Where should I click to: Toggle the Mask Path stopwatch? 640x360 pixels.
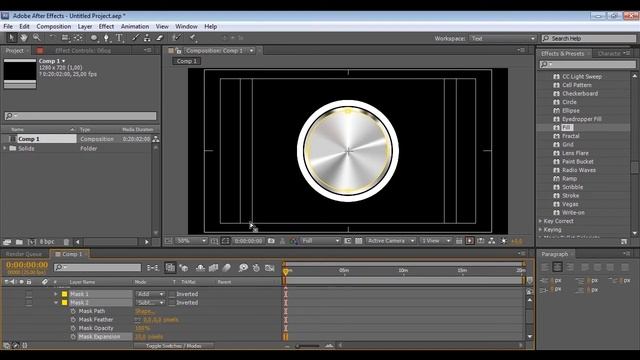pos(73,311)
